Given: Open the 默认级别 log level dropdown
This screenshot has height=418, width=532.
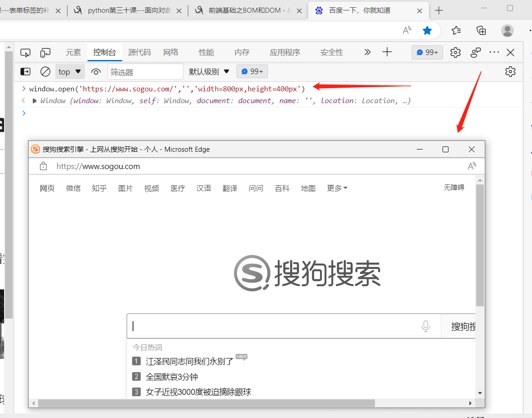Looking at the screenshot, I should point(209,72).
